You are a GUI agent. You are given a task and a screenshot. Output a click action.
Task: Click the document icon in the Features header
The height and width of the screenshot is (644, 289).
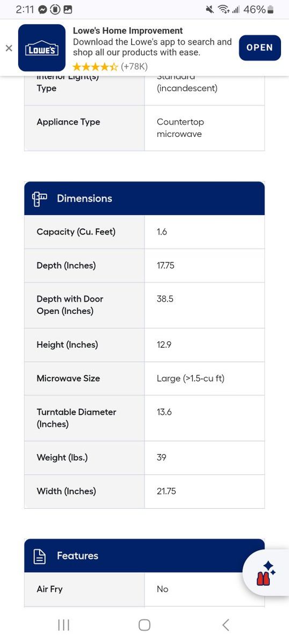40,556
